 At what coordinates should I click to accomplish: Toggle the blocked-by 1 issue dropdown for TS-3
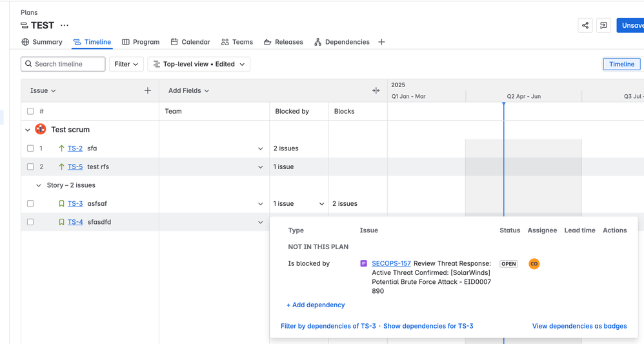coord(321,204)
